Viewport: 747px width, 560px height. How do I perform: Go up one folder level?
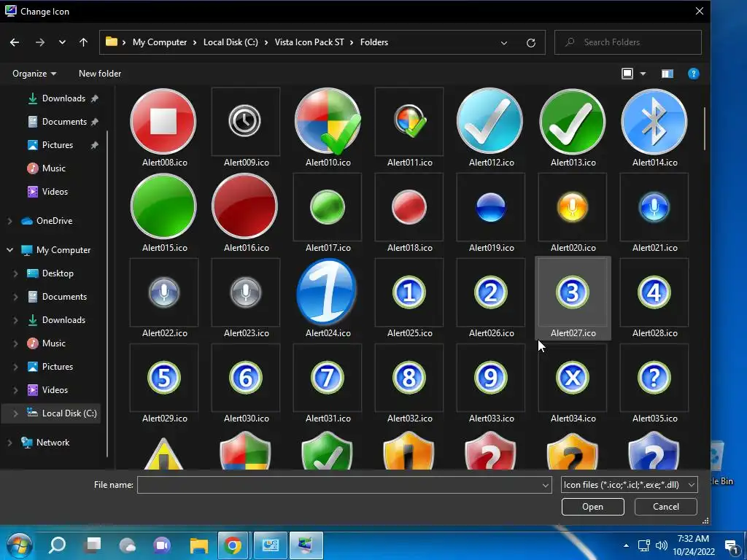click(83, 42)
